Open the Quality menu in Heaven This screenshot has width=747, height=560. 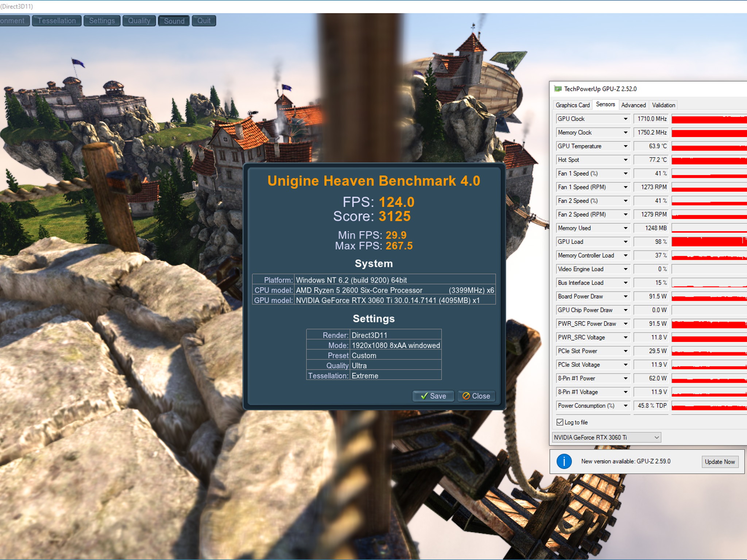pyautogui.click(x=139, y=21)
